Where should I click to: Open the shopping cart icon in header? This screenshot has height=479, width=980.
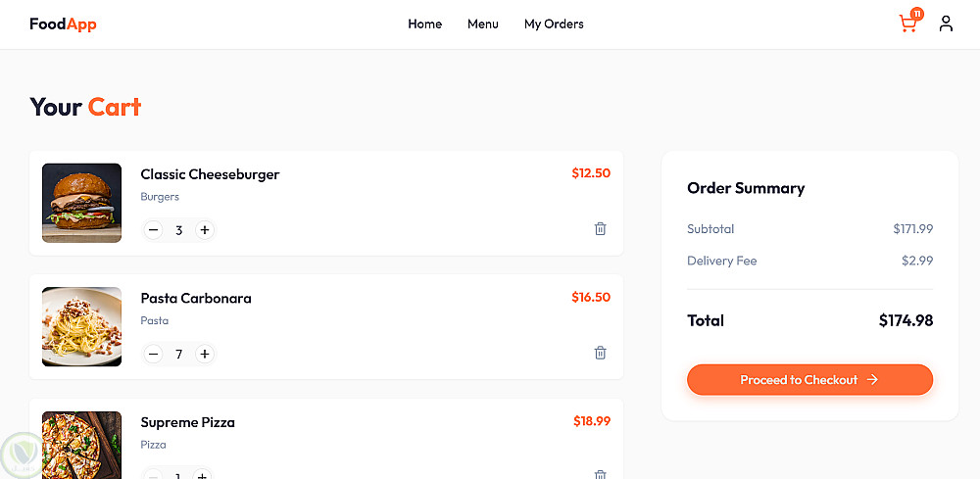[x=907, y=24]
